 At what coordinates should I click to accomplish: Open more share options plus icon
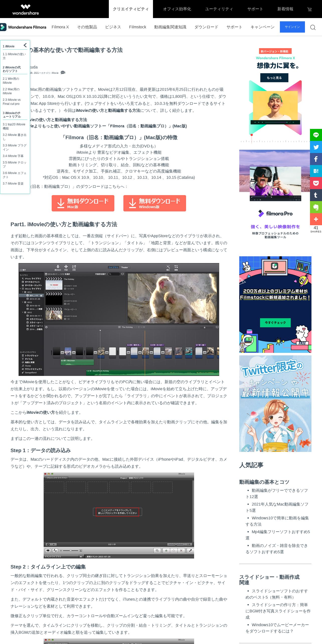316,219
